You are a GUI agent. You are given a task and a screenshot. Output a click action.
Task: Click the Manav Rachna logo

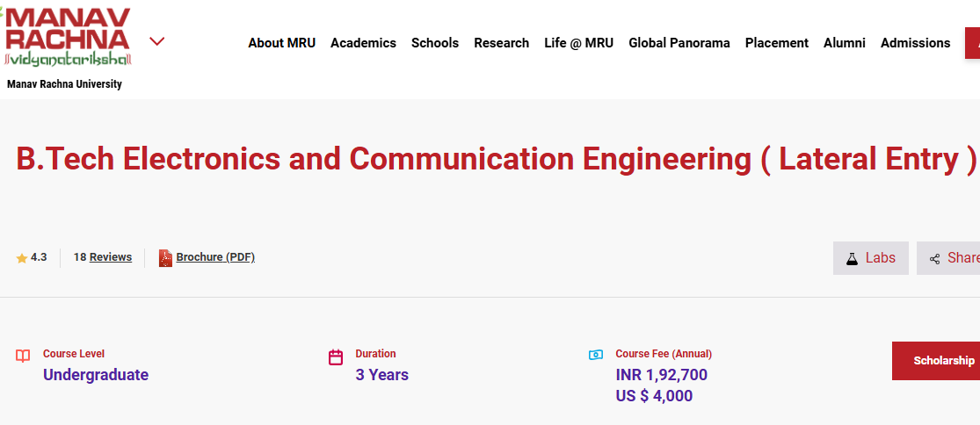tap(68, 37)
